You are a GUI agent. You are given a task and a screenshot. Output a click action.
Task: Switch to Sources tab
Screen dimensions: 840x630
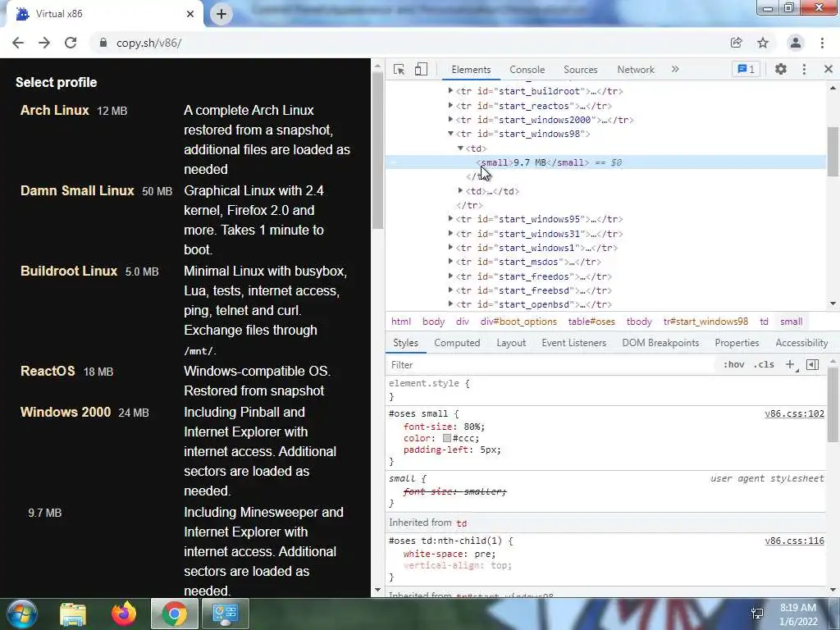point(580,70)
